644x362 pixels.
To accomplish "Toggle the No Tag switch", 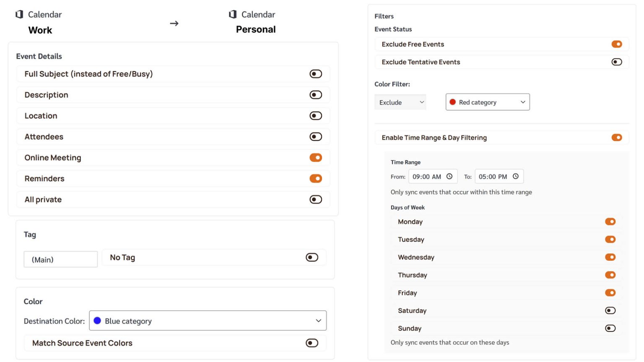I will coord(312,257).
